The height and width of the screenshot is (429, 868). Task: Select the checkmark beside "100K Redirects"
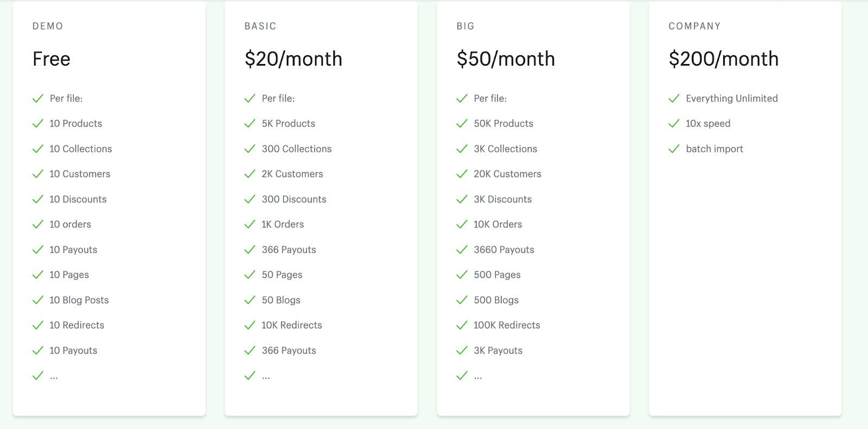[462, 325]
